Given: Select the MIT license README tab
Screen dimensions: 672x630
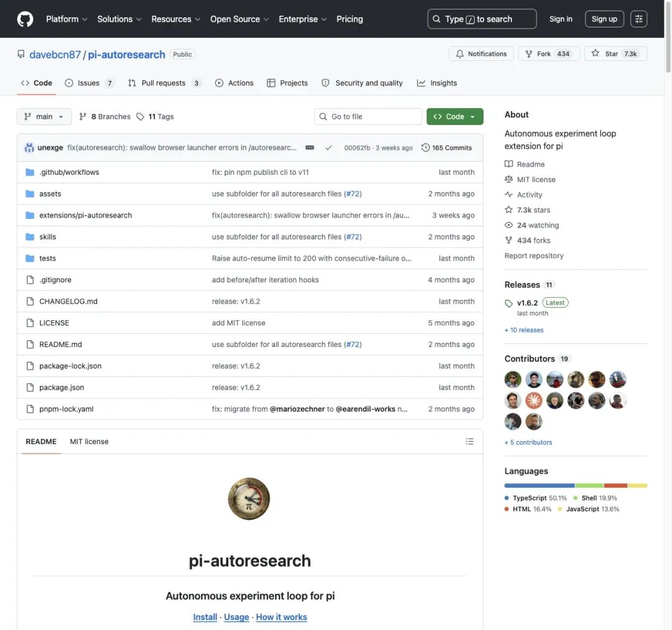Looking at the screenshot, I should pyautogui.click(x=89, y=442).
